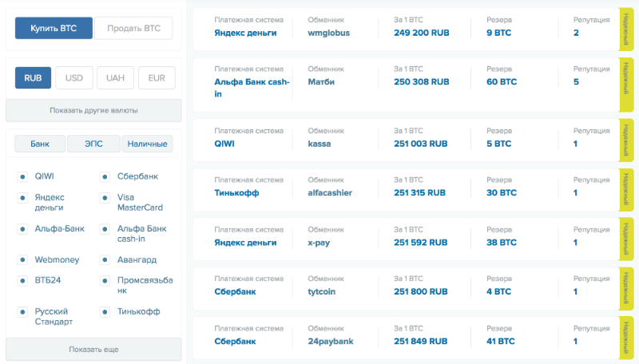Open the Банк tab
Image resolution: width=639 pixels, height=364 pixels.
click(40, 144)
